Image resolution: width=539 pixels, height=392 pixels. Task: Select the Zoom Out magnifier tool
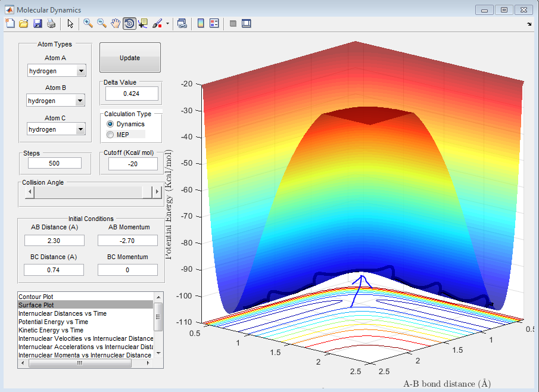point(102,24)
